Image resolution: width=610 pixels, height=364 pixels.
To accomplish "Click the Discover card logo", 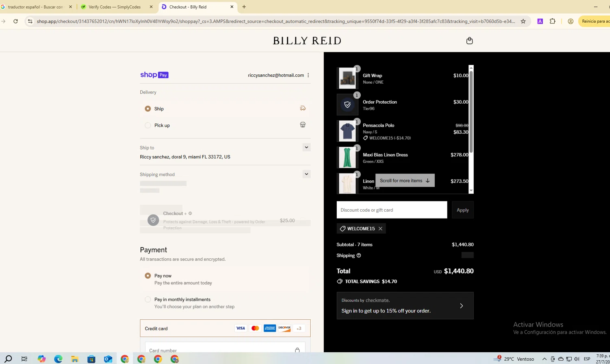I will tap(284, 328).
